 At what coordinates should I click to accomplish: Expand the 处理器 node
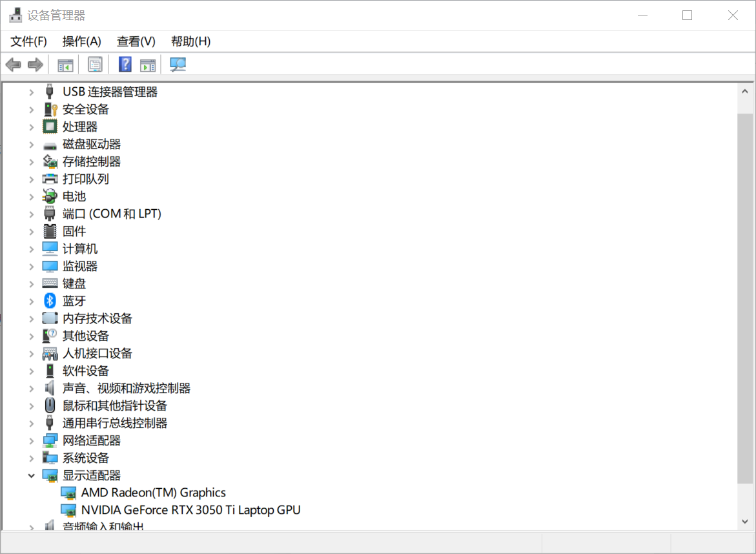click(32, 127)
